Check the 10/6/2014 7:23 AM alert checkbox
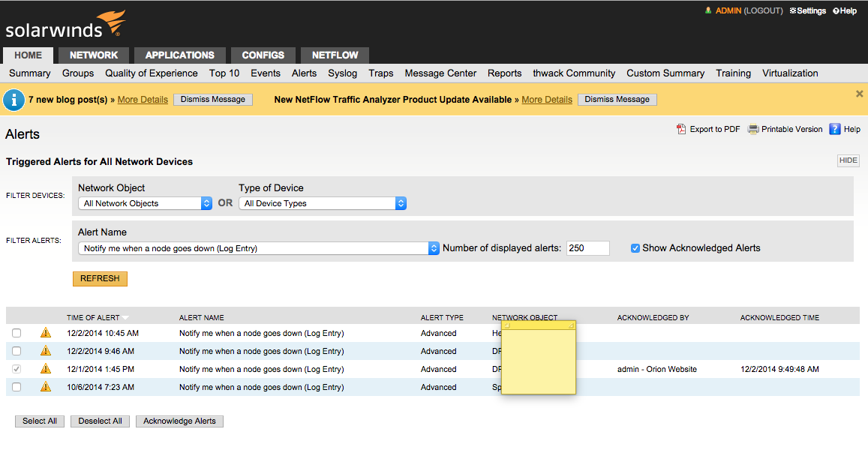Viewport: 868px width, 459px height. [17, 387]
